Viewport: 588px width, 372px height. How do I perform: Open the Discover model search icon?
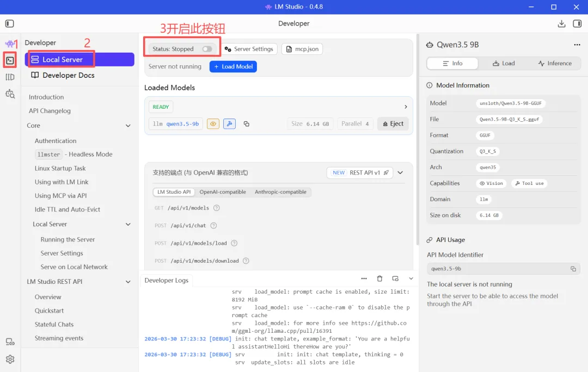click(x=10, y=94)
